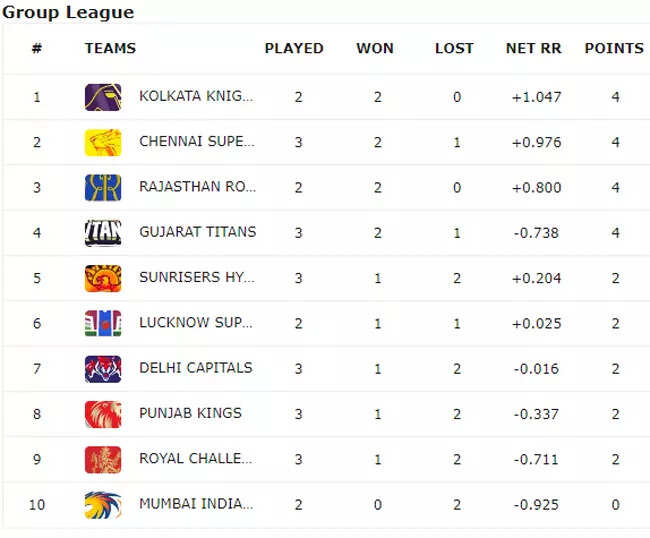
Task: Click the Delhi Capitals team logo
Action: (103, 368)
